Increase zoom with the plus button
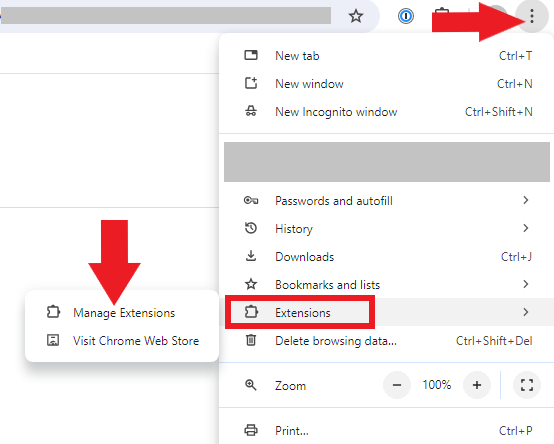 tap(477, 385)
